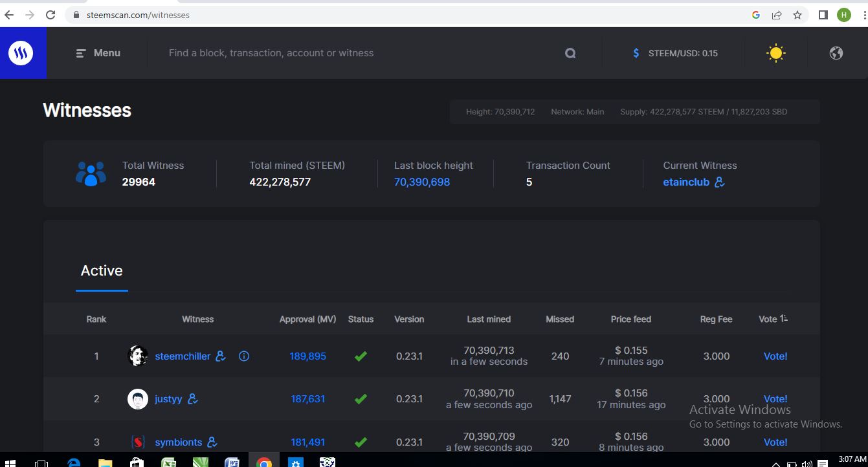This screenshot has height=467, width=868.
Task: Open Microsoft Edge from the taskbar
Action: pos(74,462)
